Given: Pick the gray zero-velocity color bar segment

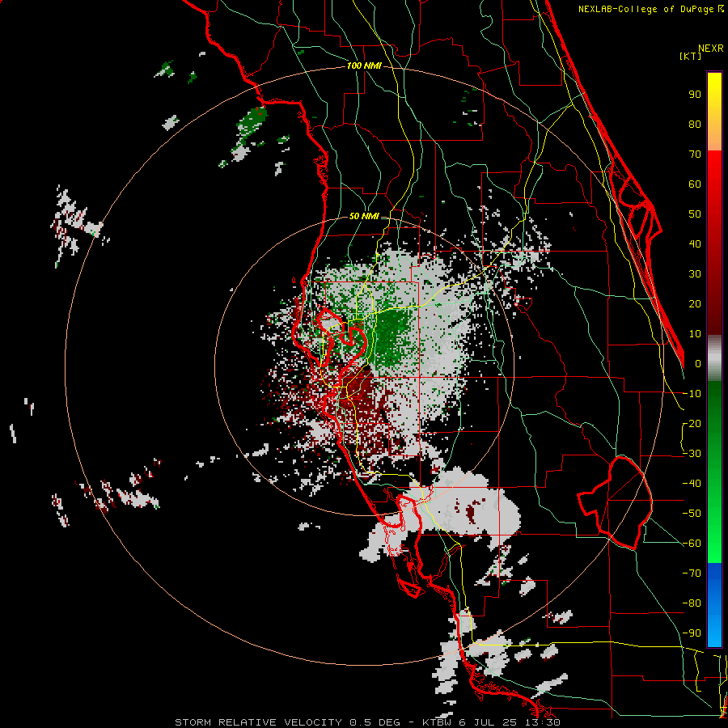Looking at the screenshot, I should pos(714,358).
